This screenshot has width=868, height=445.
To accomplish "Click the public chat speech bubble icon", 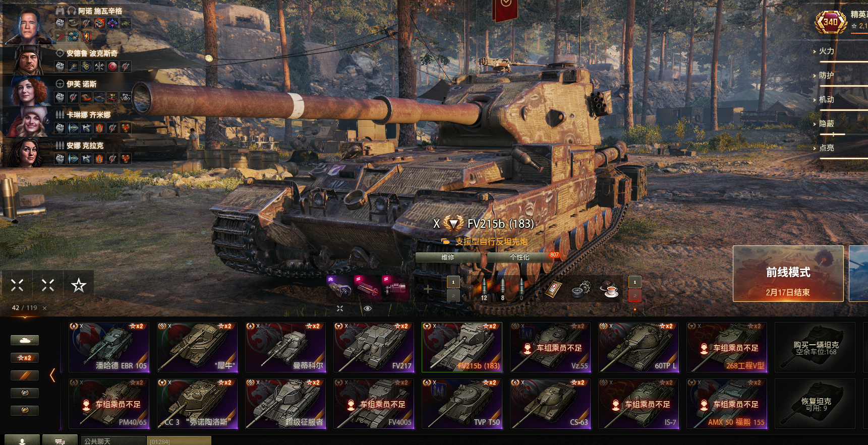I will 60,441.
